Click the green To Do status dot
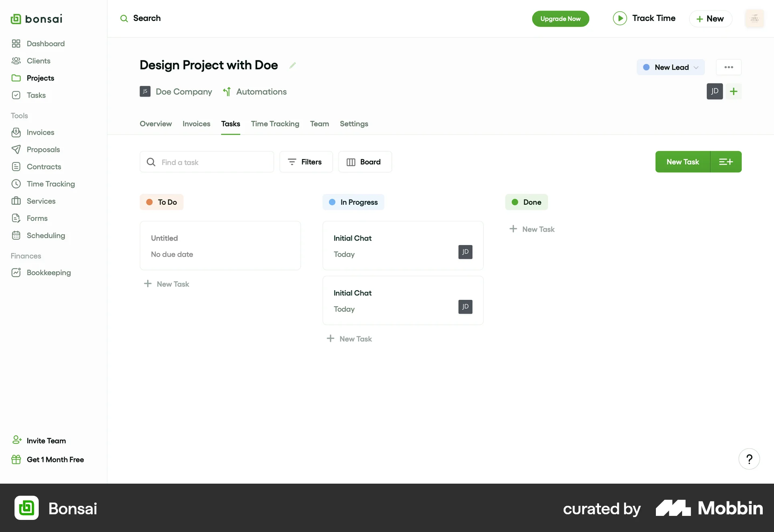This screenshot has width=774, height=532. [150, 202]
